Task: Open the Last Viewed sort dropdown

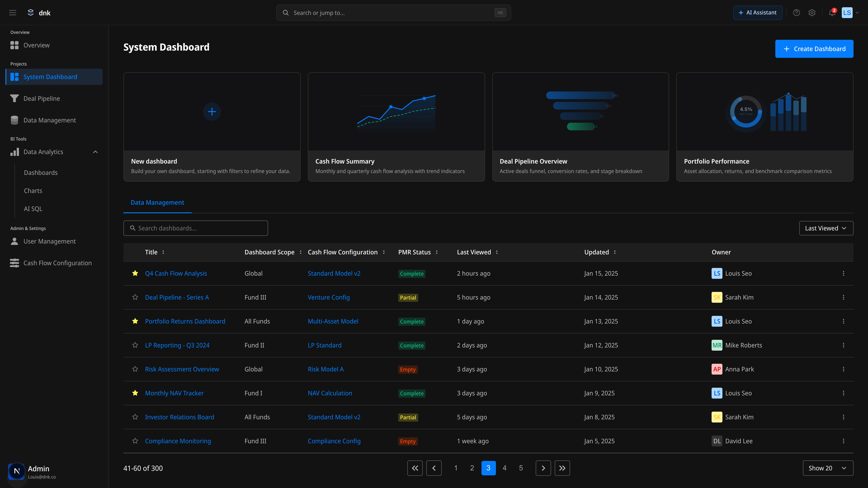Action: click(x=826, y=228)
